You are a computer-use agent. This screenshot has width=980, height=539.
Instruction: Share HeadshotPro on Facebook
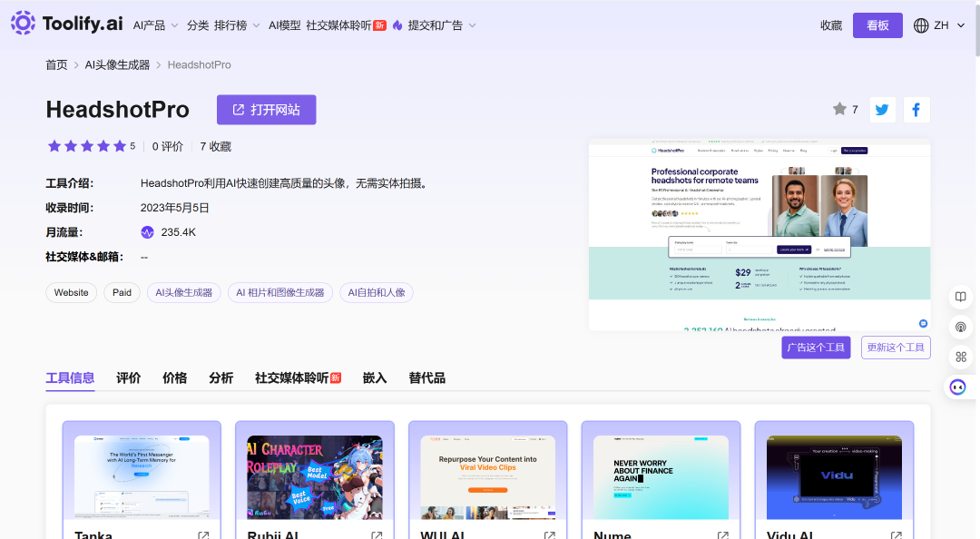[x=916, y=110]
